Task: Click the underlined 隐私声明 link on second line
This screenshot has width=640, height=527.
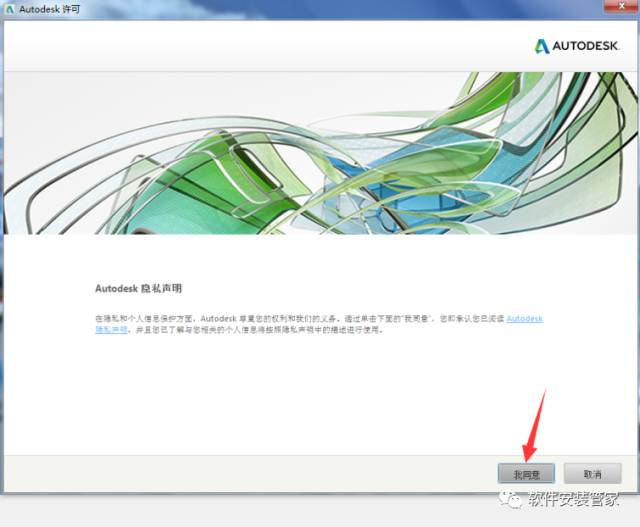Action: click(x=111, y=329)
